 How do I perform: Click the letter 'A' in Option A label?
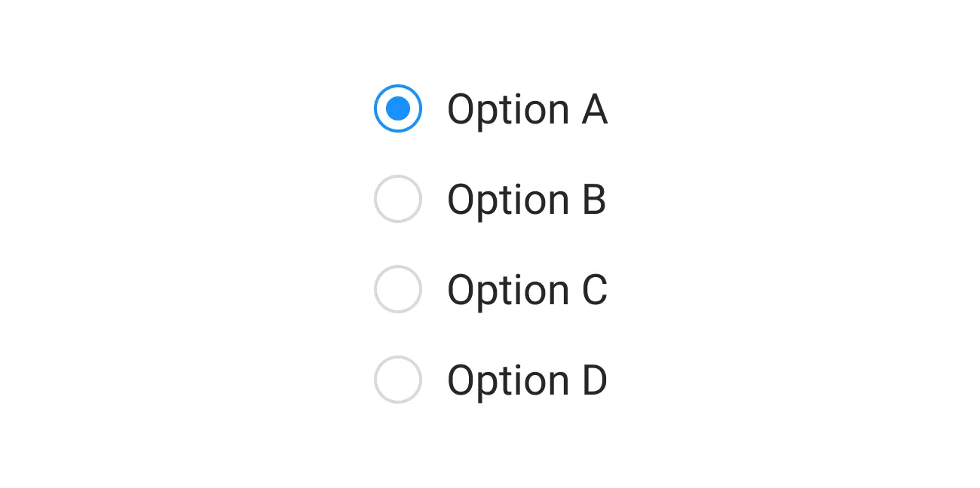595,110
